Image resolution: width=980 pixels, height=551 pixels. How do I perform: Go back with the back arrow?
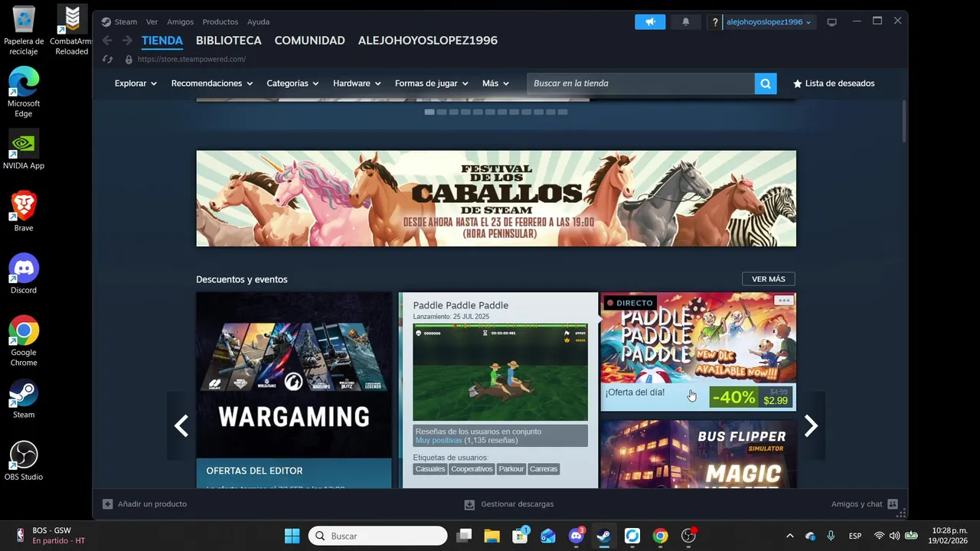(108, 41)
